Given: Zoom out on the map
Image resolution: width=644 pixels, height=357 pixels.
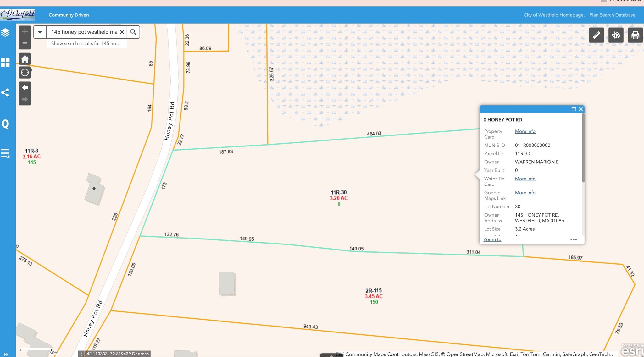Looking at the screenshot, I should pos(25,43).
